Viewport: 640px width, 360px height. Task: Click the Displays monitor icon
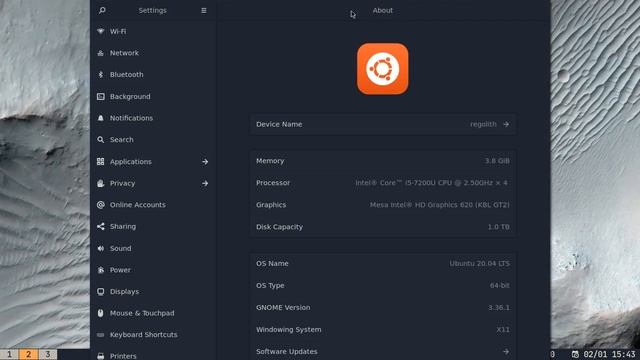100,291
